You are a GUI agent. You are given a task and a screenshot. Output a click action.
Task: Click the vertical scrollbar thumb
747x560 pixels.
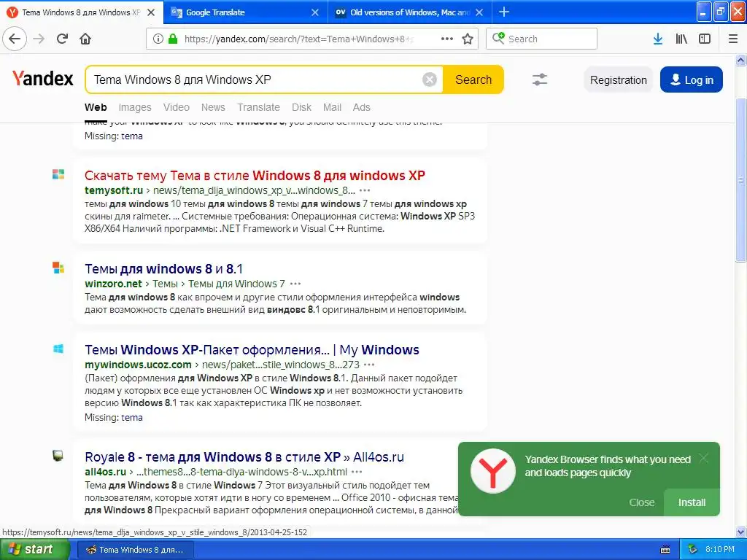741,180
